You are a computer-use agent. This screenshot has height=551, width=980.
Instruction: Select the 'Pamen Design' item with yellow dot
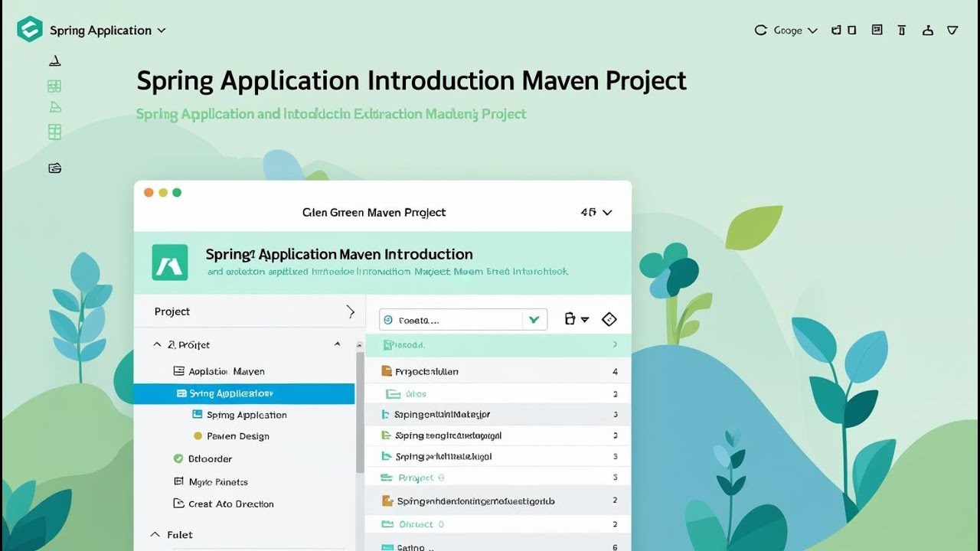point(231,436)
